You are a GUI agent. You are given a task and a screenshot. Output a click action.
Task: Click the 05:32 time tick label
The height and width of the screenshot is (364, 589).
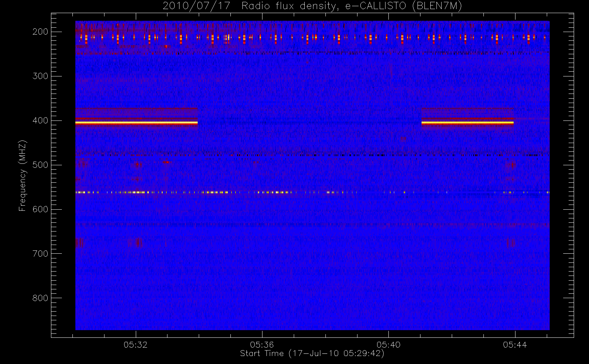pos(136,345)
